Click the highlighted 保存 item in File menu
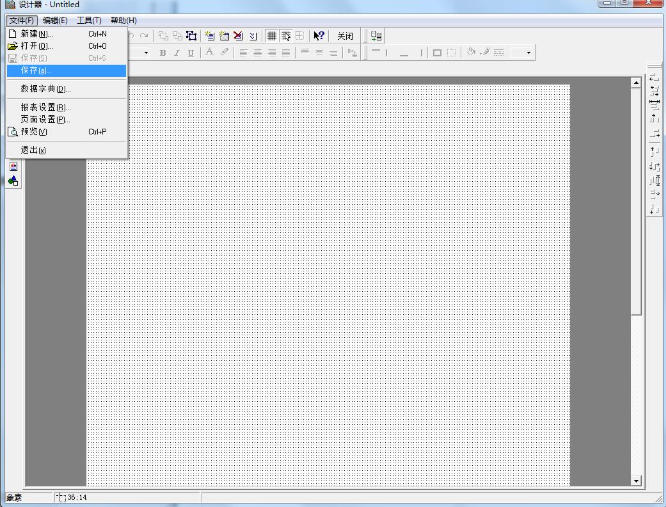 34,71
